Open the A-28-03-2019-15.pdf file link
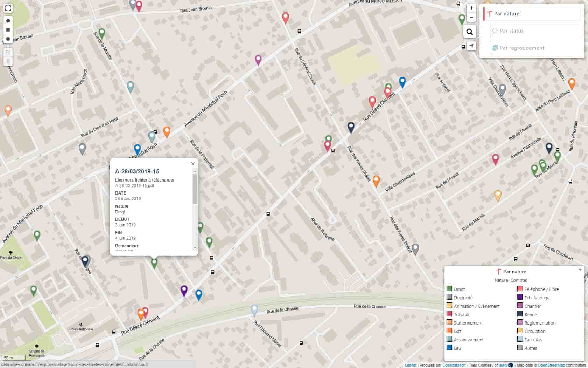Screen dimensions: 588x368 pyautogui.click(x=134, y=186)
